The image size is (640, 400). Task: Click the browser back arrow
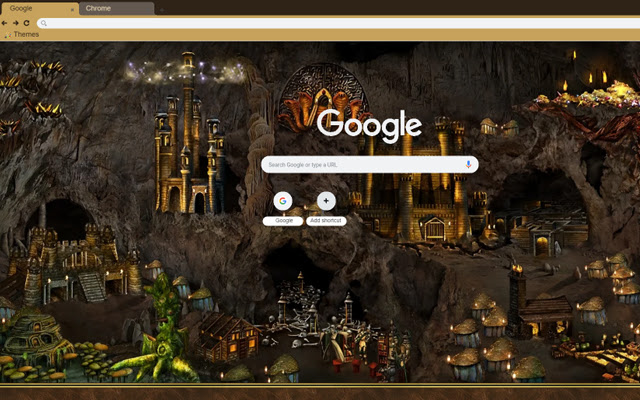pyautogui.click(x=4, y=23)
